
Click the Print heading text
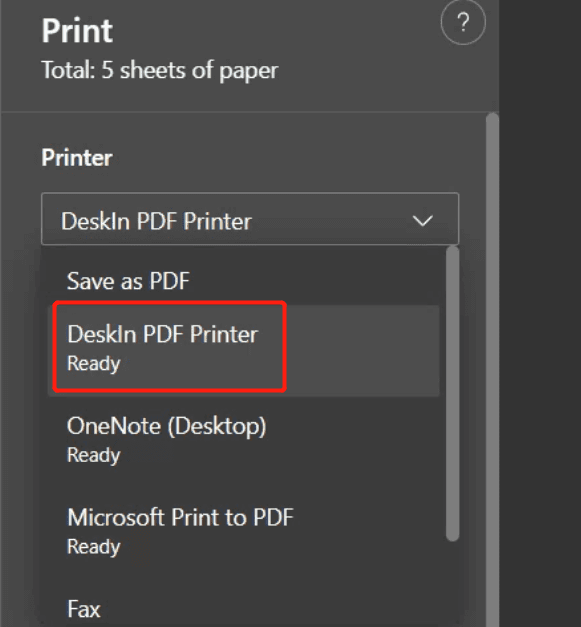tap(77, 30)
